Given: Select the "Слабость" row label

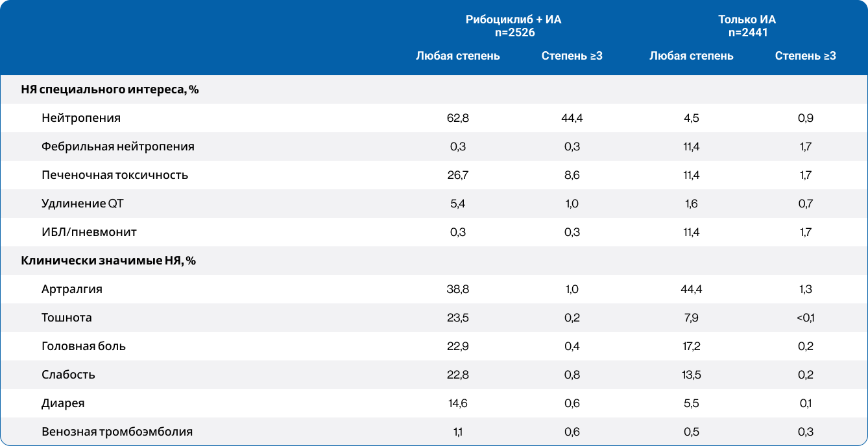Looking at the screenshot, I should (x=68, y=375).
